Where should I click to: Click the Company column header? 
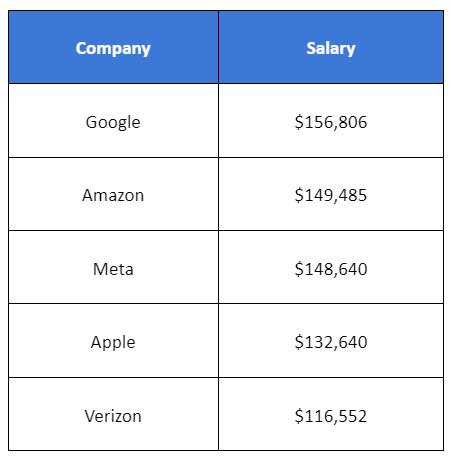[113, 47]
